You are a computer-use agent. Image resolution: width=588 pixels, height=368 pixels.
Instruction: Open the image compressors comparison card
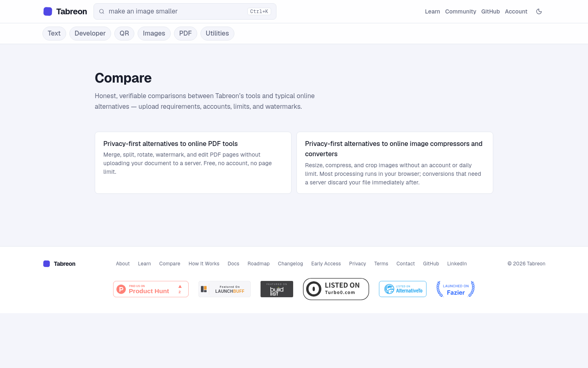coord(395,163)
